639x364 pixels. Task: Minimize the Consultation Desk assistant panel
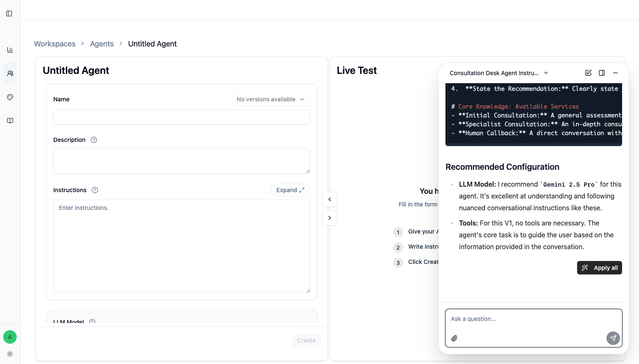pyautogui.click(x=615, y=73)
